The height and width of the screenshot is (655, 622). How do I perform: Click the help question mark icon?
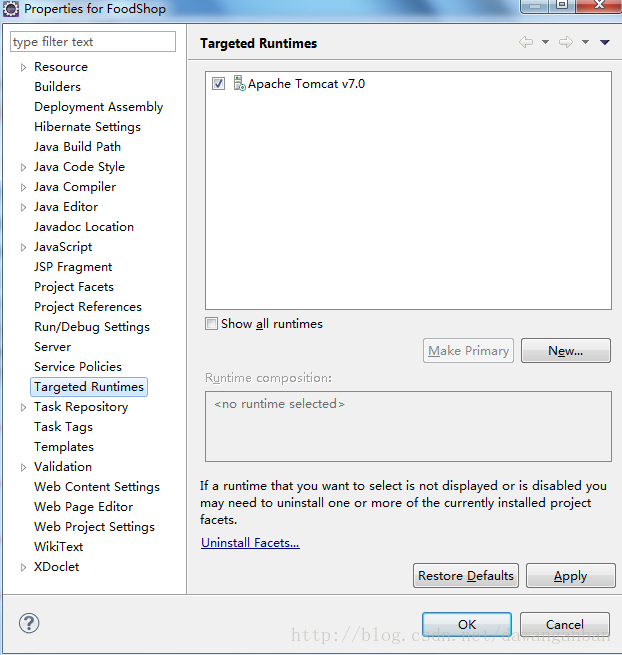coord(29,623)
